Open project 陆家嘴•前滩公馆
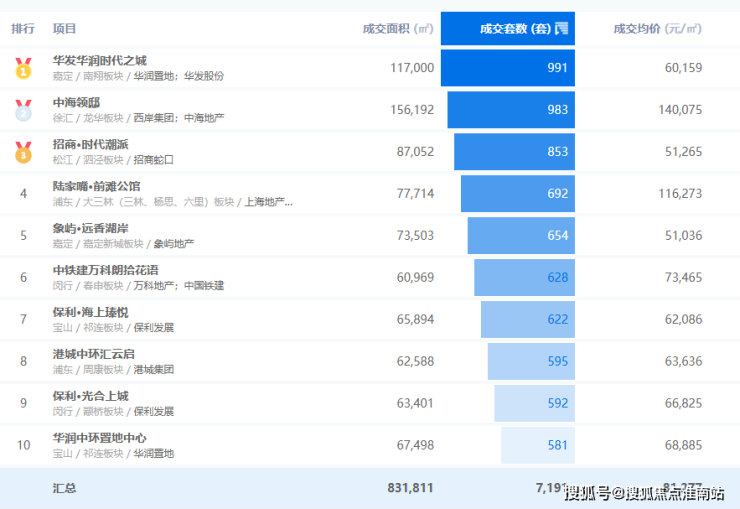Viewport: 740px width, 509px height. point(96,186)
